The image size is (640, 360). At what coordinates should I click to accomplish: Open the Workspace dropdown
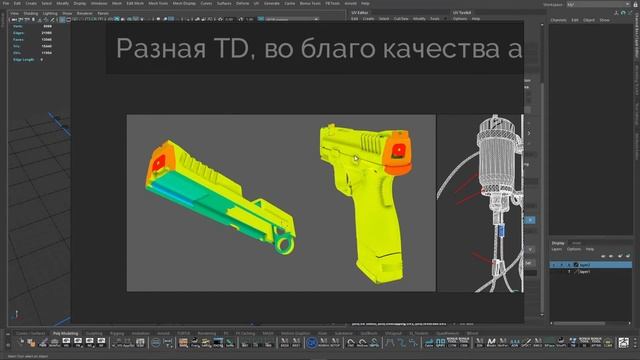pos(598,4)
